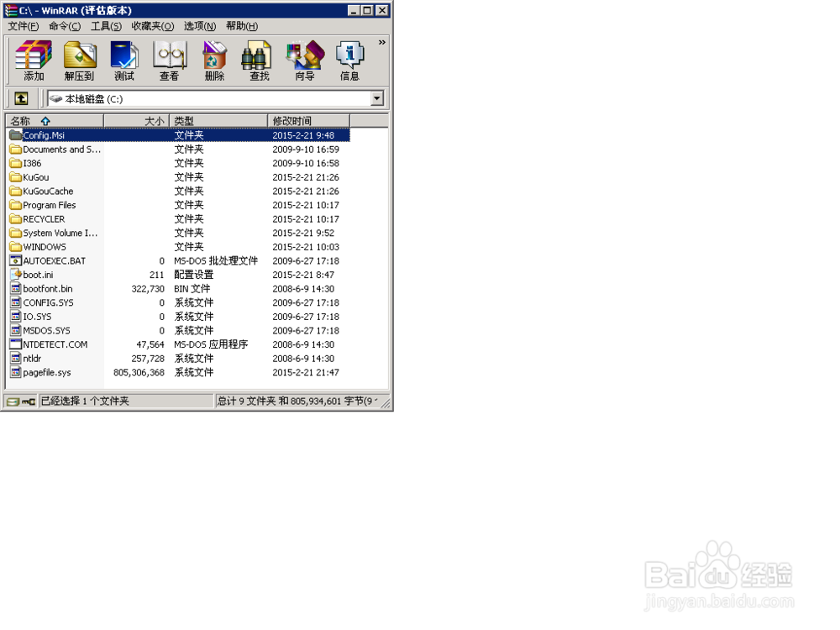Select the KuGou folder icon

point(15,176)
